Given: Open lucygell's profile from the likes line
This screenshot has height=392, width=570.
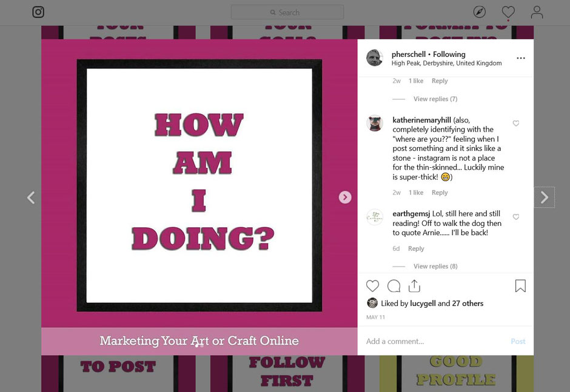Looking at the screenshot, I should click(423, 304).
